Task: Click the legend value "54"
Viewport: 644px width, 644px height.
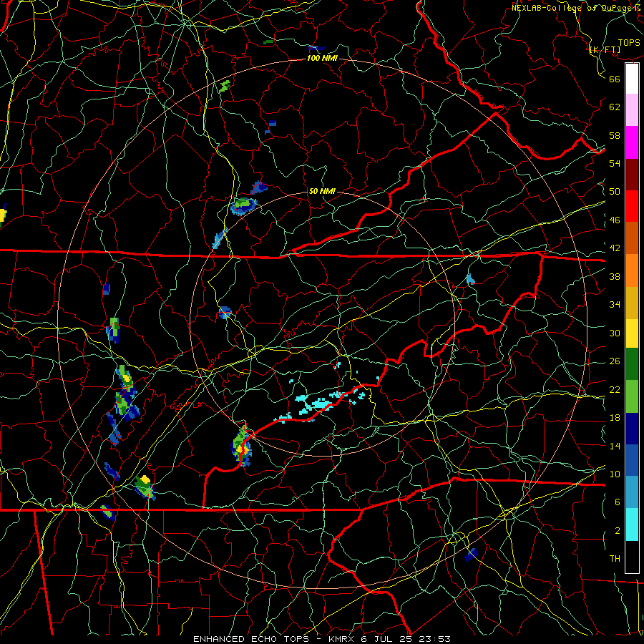Action: tap(615, 163)
